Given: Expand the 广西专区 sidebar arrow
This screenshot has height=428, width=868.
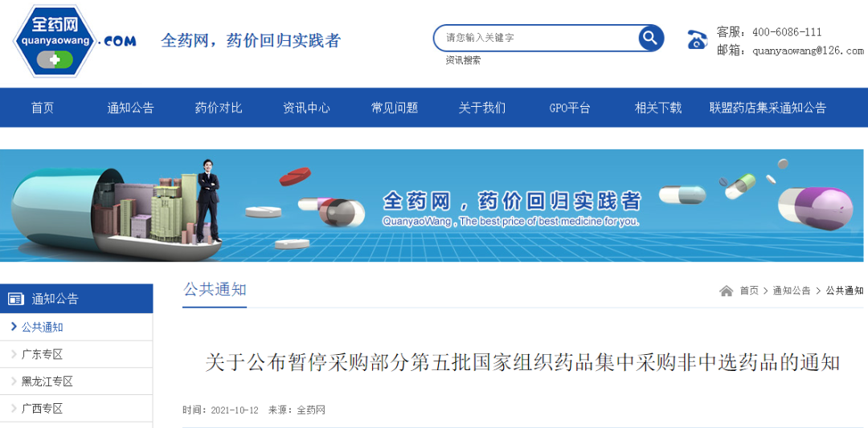Looking at the screenshot, I should (14, 409).
